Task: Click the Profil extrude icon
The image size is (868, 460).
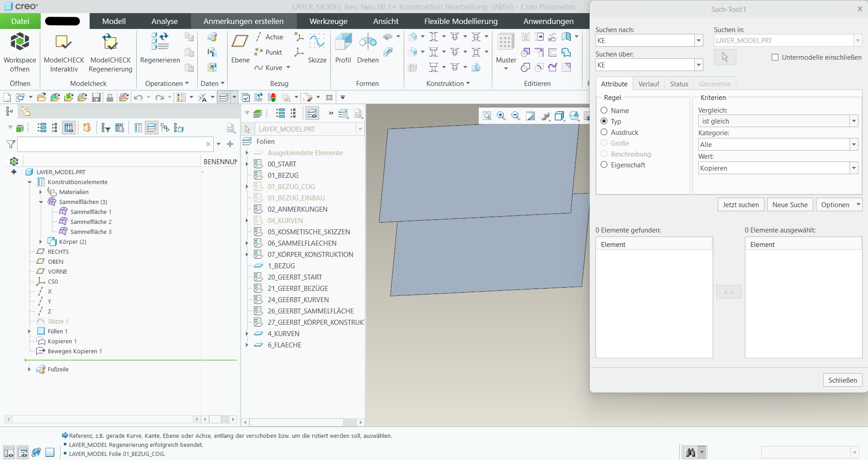Action: point(343,42)
